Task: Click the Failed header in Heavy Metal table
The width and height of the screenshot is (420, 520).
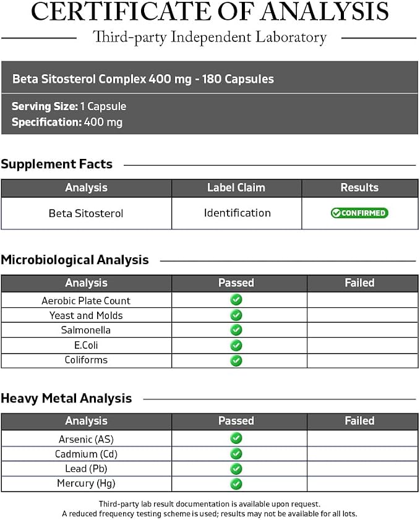Action: (x=359, y=421)
